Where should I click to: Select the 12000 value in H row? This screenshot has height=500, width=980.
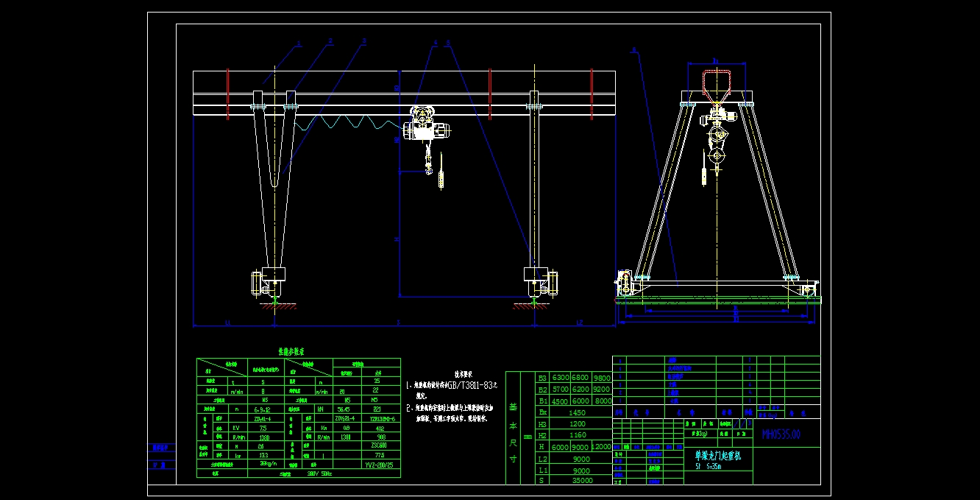(600, 447)
